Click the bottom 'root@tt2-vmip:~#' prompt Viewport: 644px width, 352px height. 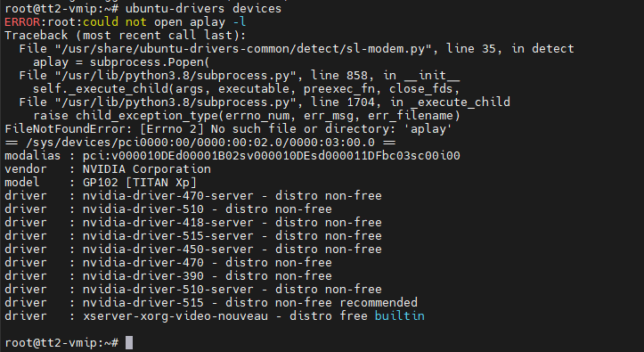61,342
